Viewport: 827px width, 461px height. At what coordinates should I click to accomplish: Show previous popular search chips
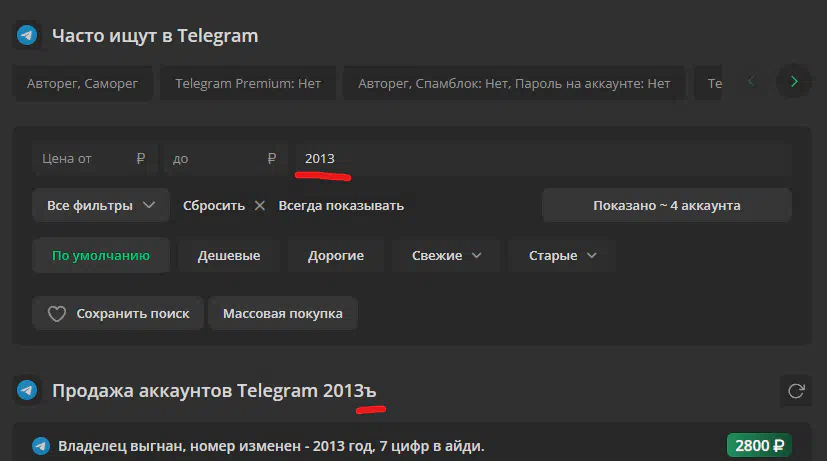click(x=752, y=81)
